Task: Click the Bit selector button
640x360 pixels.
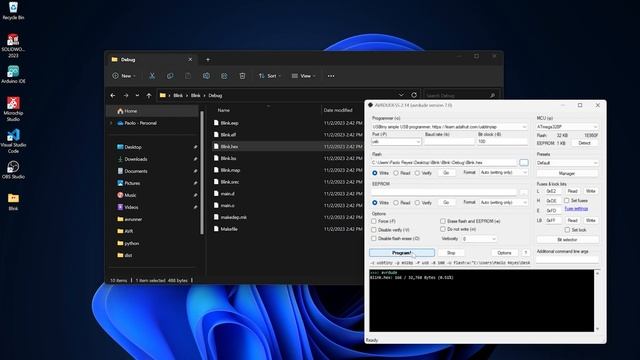Action: click(567, 240)
